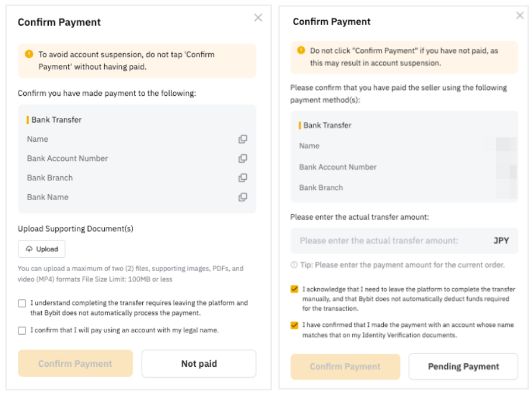Click the JPY currency label in the amount field
This screenshot has width=532, height=393.
501,241
